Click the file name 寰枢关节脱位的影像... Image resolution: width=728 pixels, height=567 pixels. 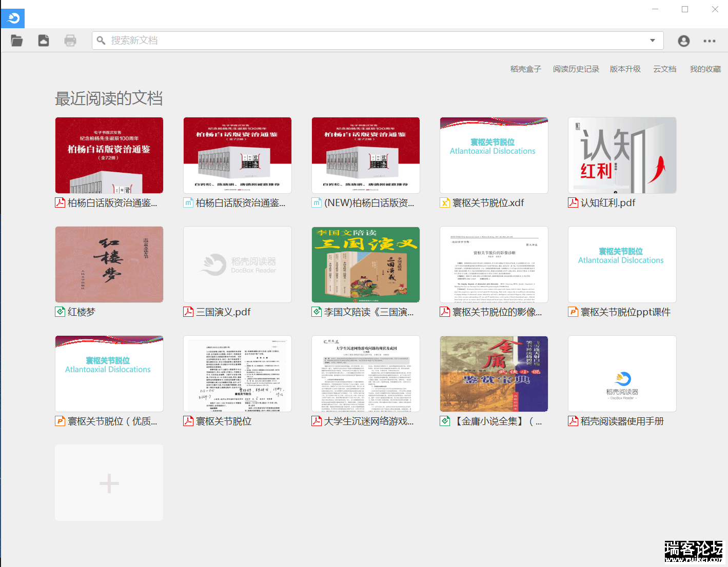coord(497,312)
